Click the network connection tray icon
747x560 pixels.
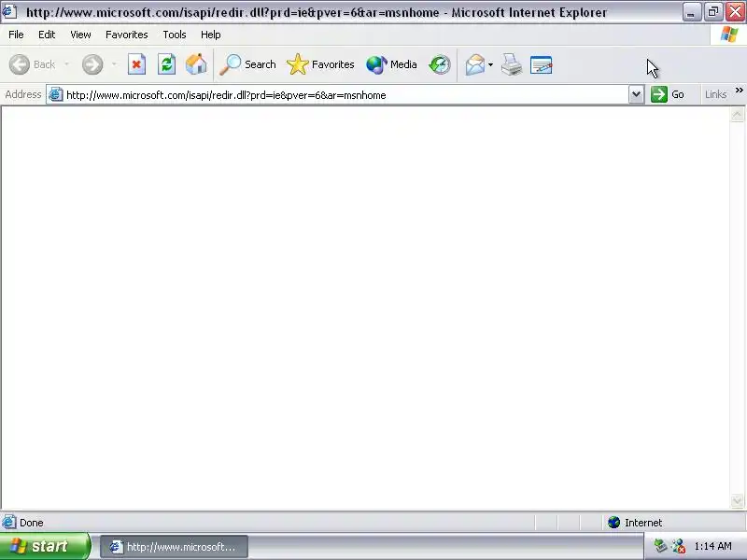(x=660, y=546)
